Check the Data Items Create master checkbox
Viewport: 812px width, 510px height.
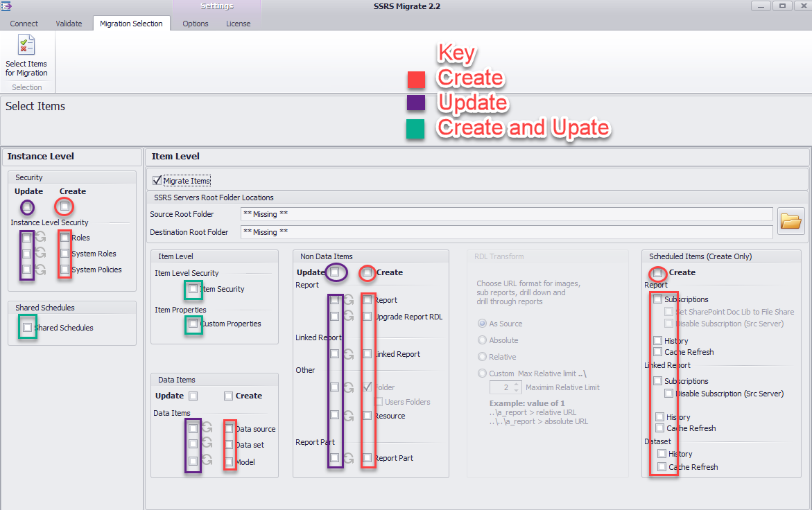(x=228, y=396)
